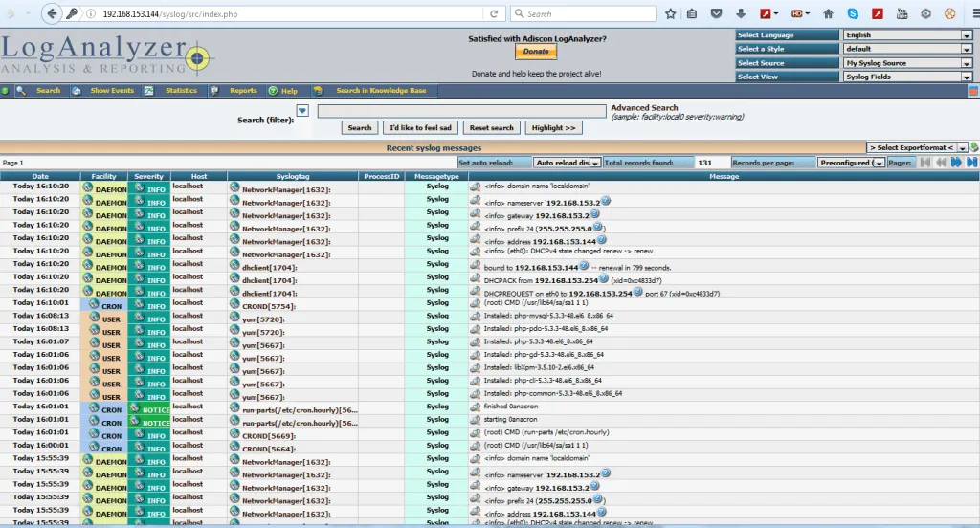Click the Messagetype column header
The height and width of the screenshot is (528, 980).
coord(436,176)
